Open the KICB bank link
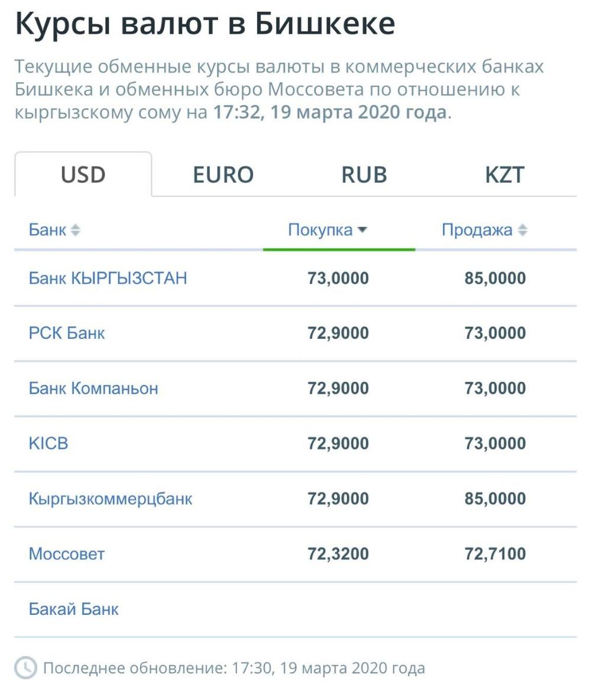 [x=48, y=443]
